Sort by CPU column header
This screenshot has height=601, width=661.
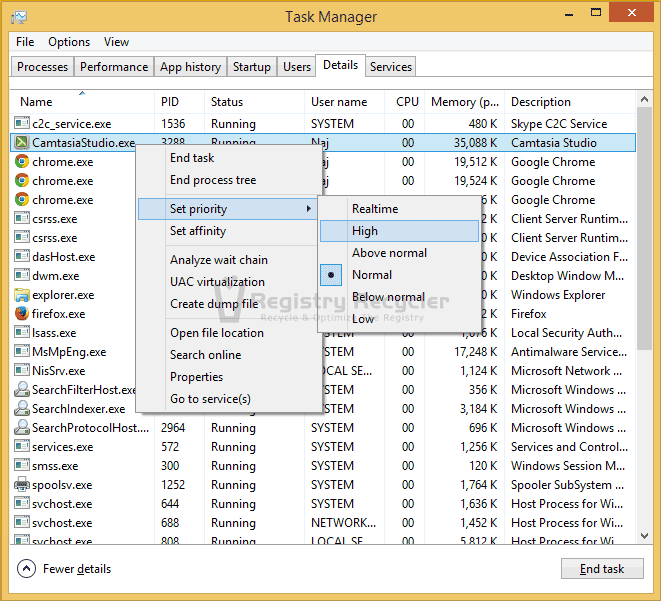pyautogui.click(x=404, y=102)
